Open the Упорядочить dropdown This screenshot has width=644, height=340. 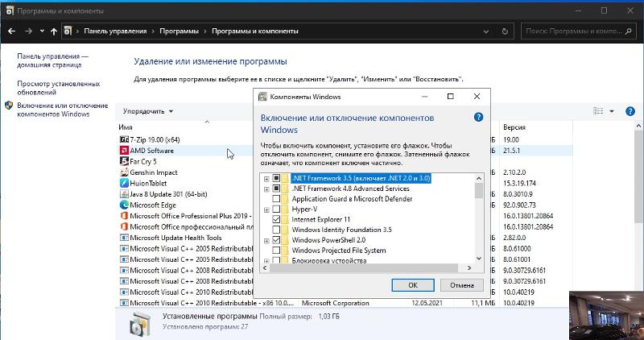pyautogui.click(x=148, y=111)
